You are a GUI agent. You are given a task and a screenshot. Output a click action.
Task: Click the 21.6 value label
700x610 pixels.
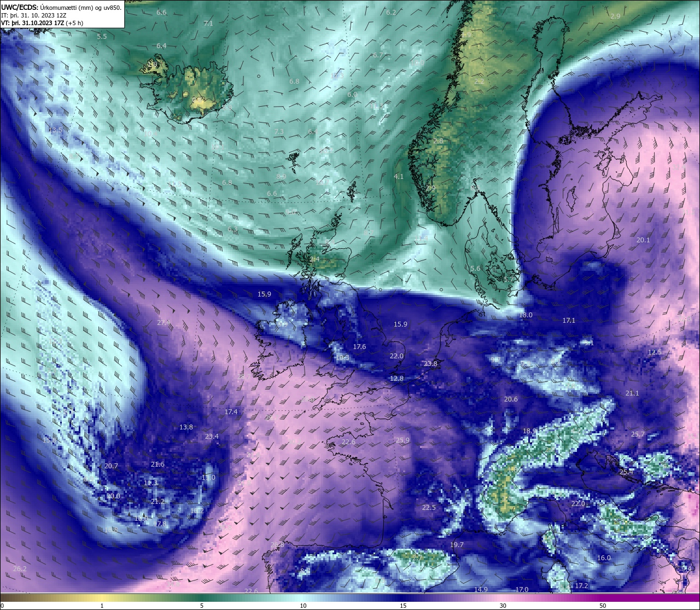click(157, 464)
